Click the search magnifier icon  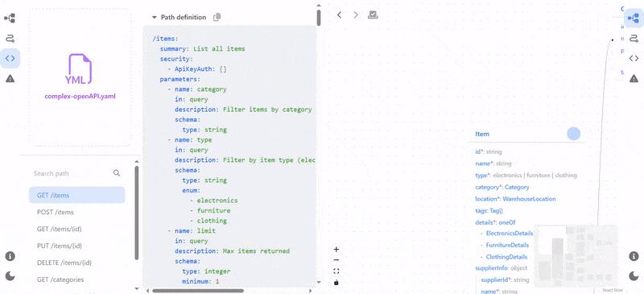[117, 173]
